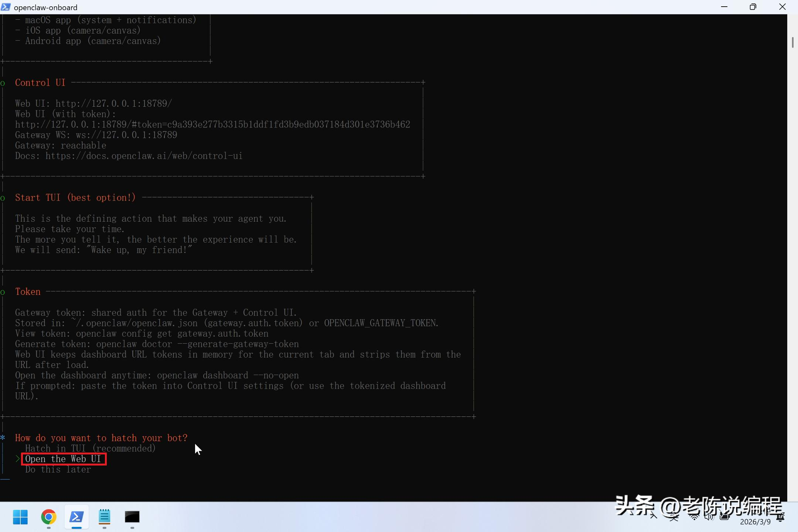Restore down the openclaw-onboard window

click(753, 7)
